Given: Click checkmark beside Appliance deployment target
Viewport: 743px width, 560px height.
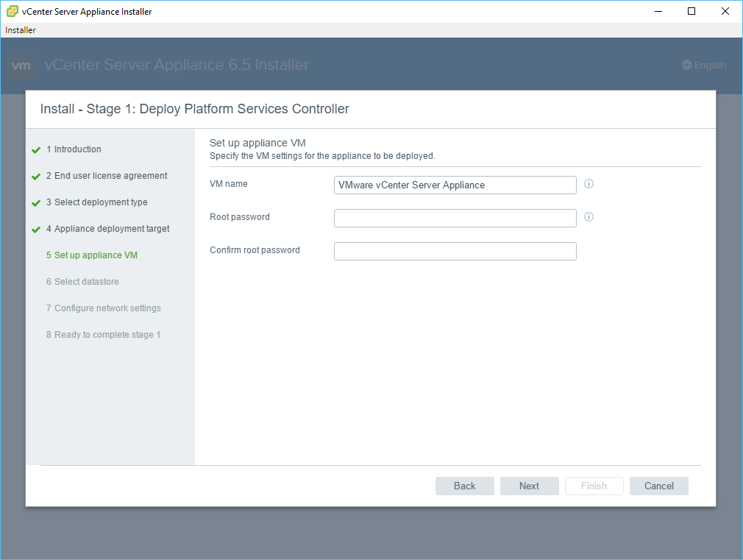Looking at the screenshot, I should pos(36,230).
